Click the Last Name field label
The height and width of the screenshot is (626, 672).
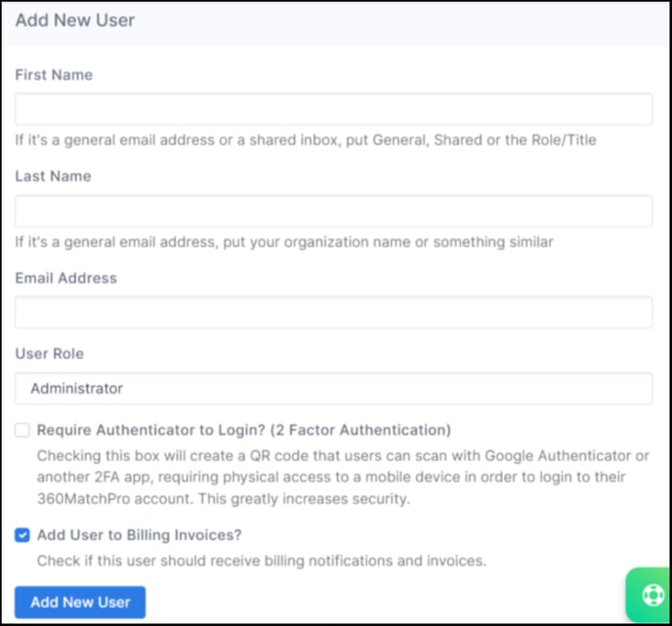pyautogui.click(x=53, y=176)
